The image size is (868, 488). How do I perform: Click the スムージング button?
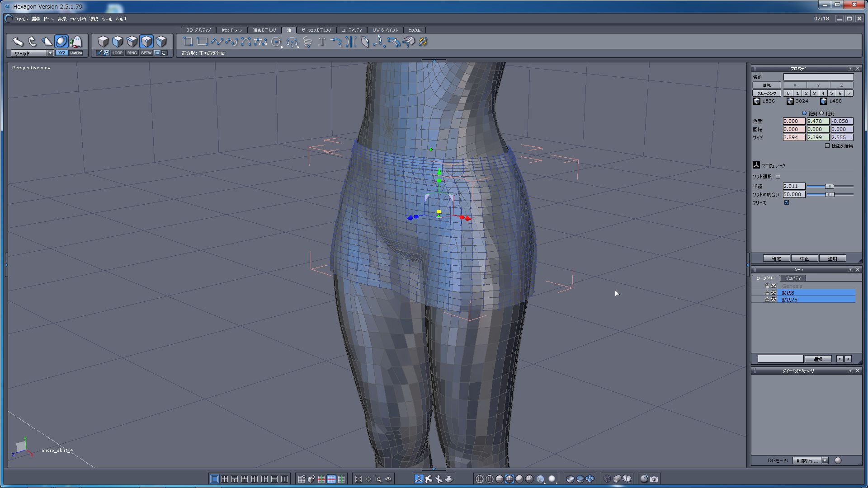(766, 93)
